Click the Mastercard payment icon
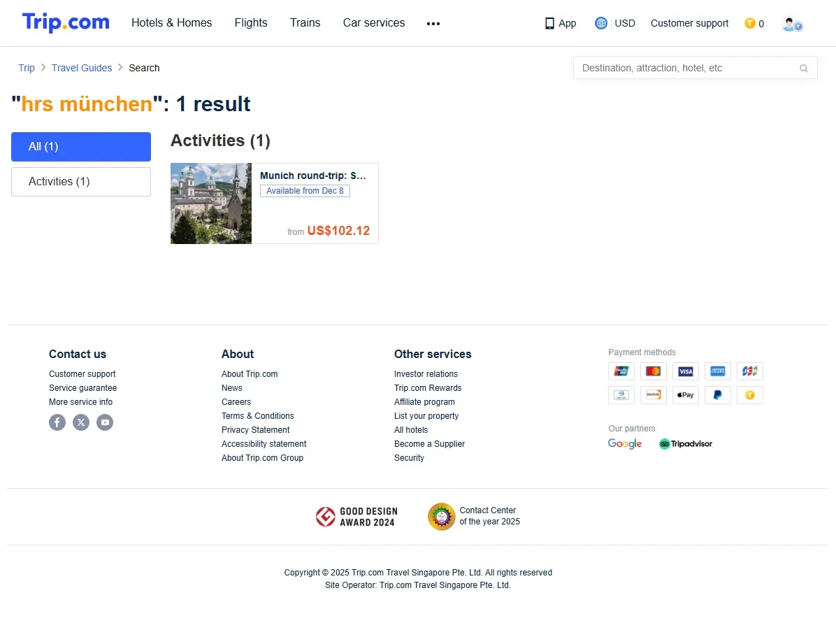 point(653,371)
